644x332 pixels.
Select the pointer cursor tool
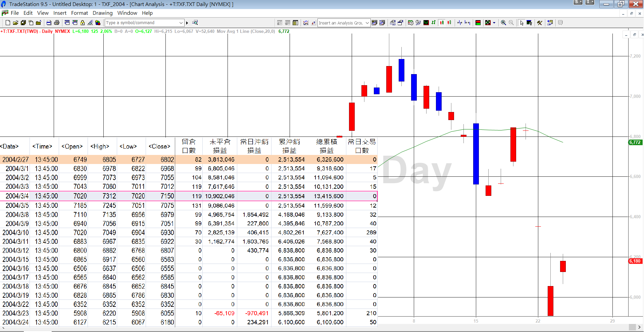coord(522,23)
